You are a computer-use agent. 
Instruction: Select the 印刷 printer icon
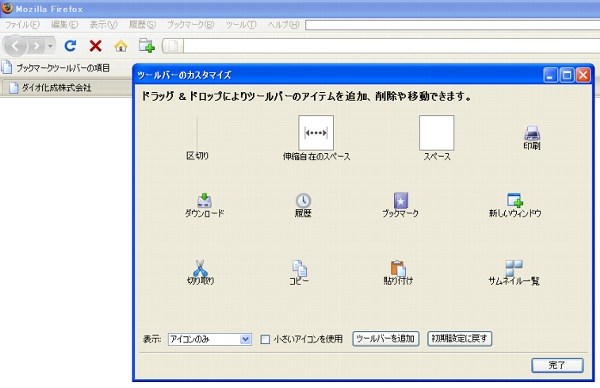click(x=532, y=138)
